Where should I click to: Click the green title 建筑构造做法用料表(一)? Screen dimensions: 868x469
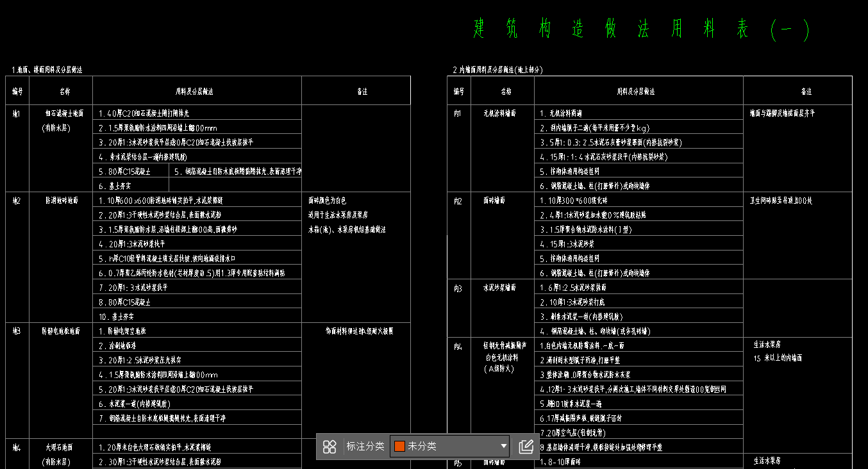pos(642,29)
